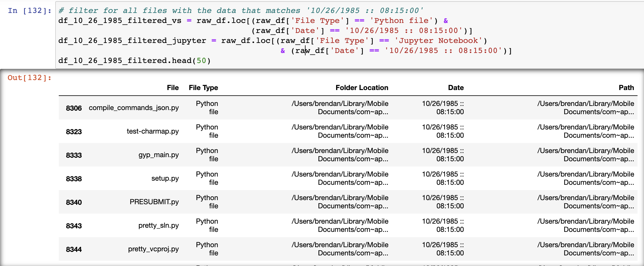Click the comment line about filtering files
This screenshot has width=644, height=266.
click(241, 11)
